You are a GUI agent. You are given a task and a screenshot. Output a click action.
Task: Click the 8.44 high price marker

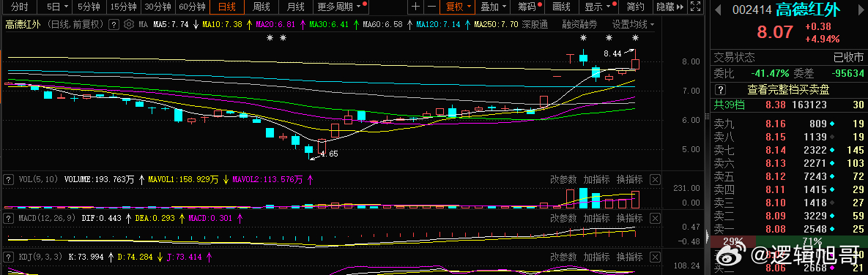pyautogui.click(x=612, y=53)
